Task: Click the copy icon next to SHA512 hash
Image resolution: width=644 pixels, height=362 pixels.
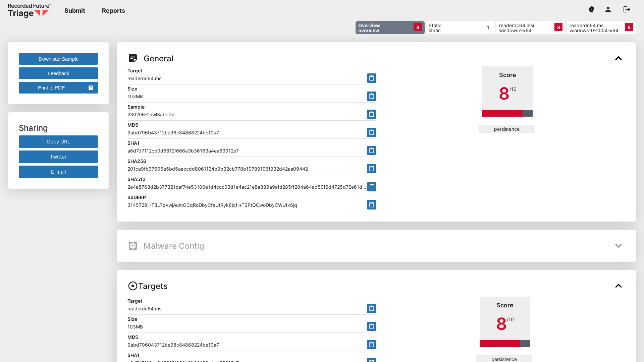Action: point(372,186)
